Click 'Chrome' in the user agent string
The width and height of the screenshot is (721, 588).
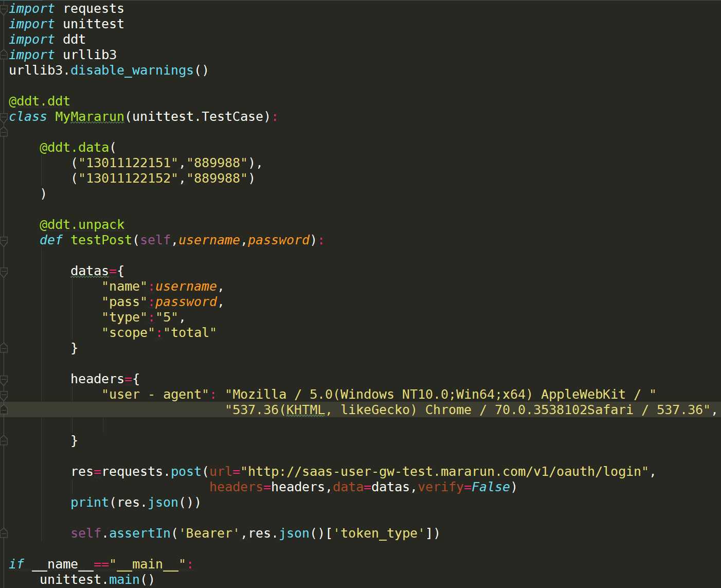coord(448,410)
